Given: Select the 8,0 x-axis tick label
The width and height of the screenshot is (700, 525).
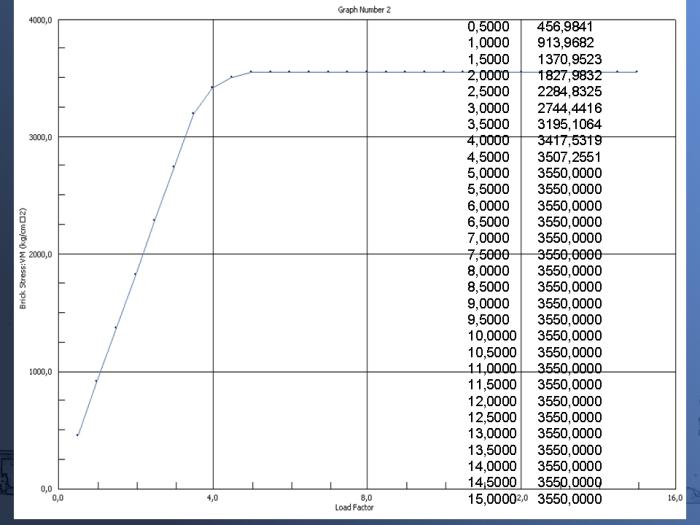Looking at the screenshot, I should tap(367, 497).
